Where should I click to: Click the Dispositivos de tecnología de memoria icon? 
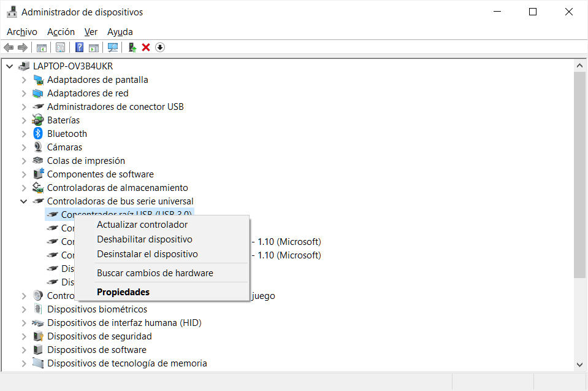coord(38,363)
